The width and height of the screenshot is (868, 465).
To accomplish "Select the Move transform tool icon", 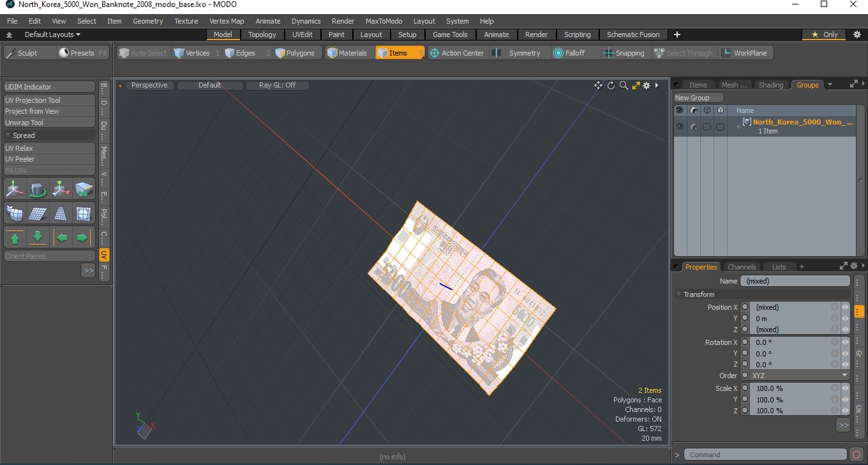I will coord(15,190).
